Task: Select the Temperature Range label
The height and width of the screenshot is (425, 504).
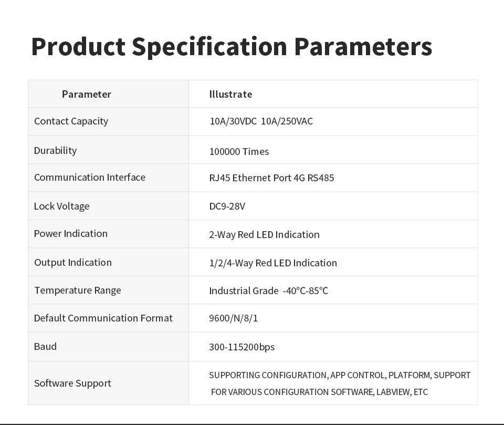Action: click(x=78, y=291)
